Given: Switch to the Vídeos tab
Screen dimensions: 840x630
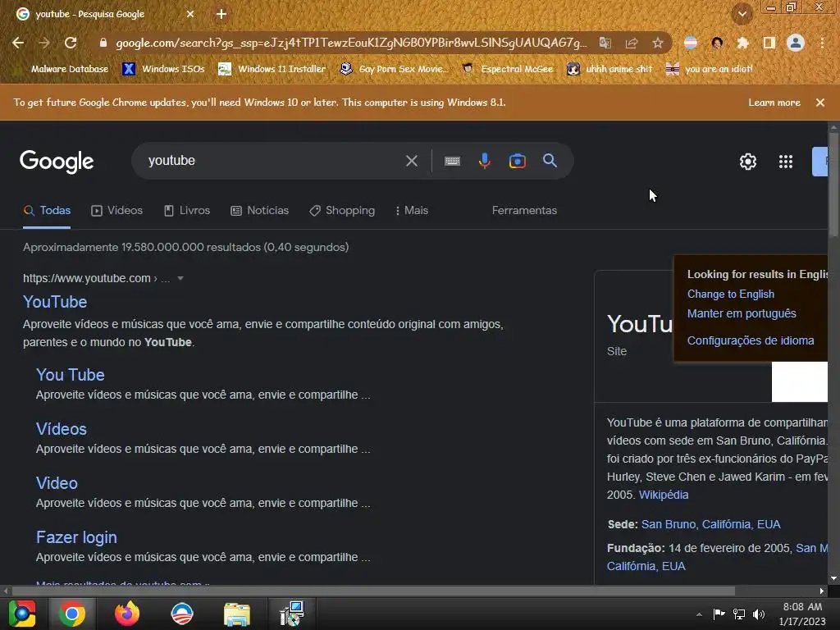Looking at the screenshot, I should click(116, 211).
